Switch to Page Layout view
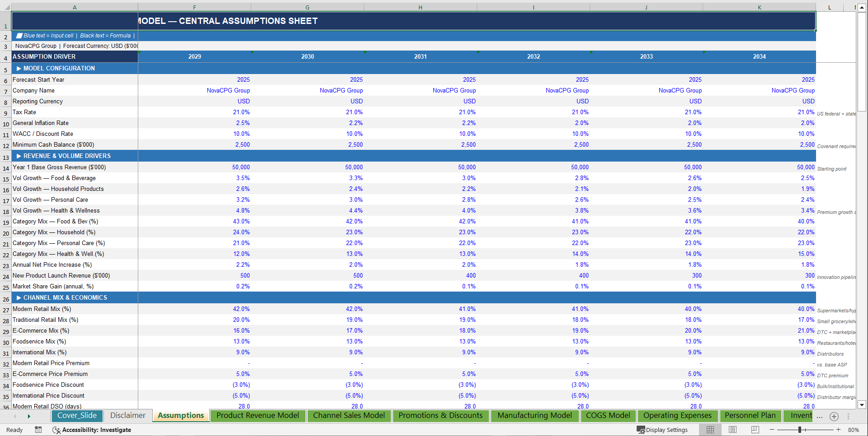The height and width of the screenshot is (436, 868). (732, 430)
